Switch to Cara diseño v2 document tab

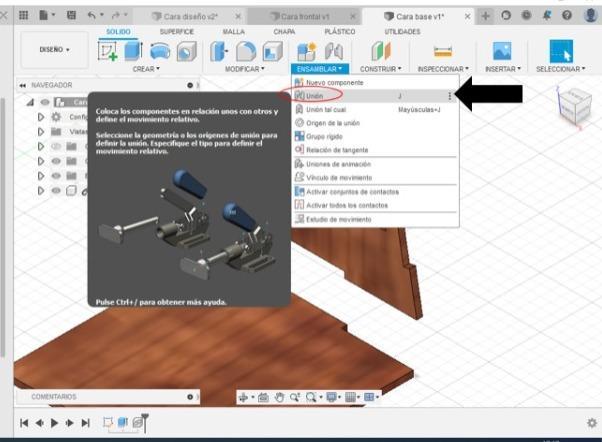(190, 16)
